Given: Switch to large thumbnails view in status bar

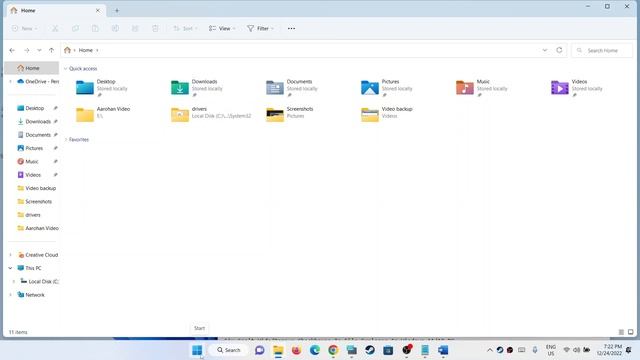Looking at the screenshot, I should (631, 332).
